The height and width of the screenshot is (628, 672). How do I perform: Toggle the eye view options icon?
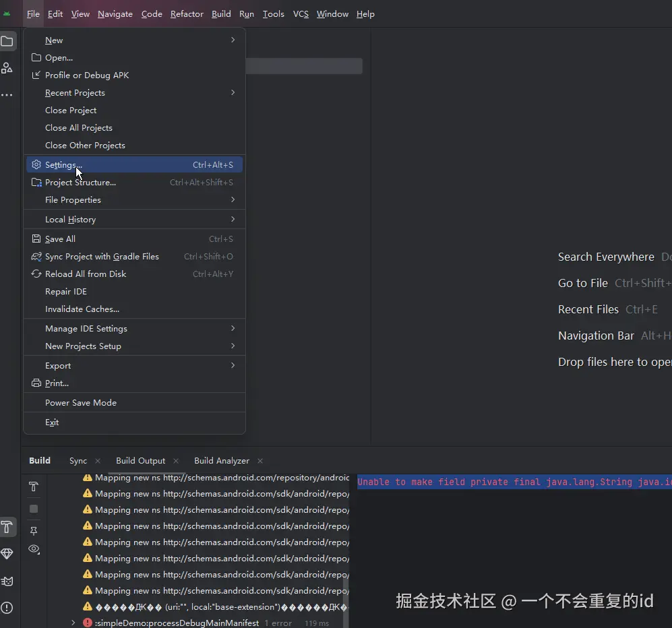click(x=34, y=549)
